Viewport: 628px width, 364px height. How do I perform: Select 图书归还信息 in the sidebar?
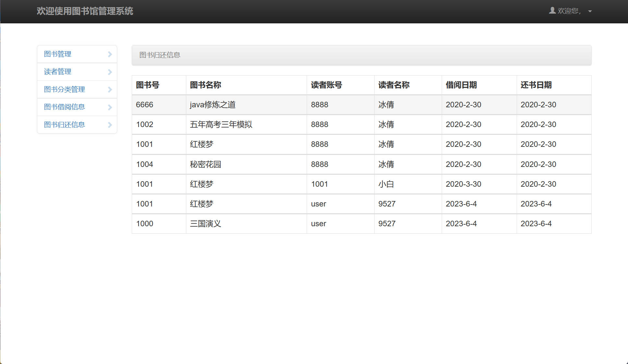[x=64, y=125]
